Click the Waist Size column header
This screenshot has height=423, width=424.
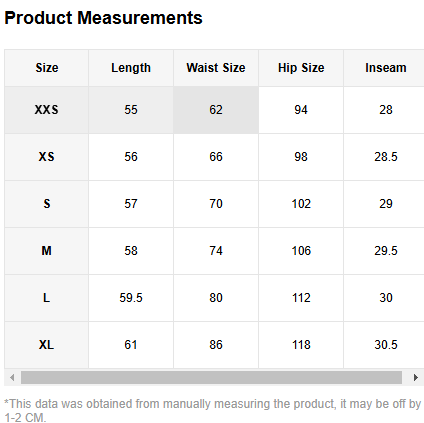click(x=216, y=68)
